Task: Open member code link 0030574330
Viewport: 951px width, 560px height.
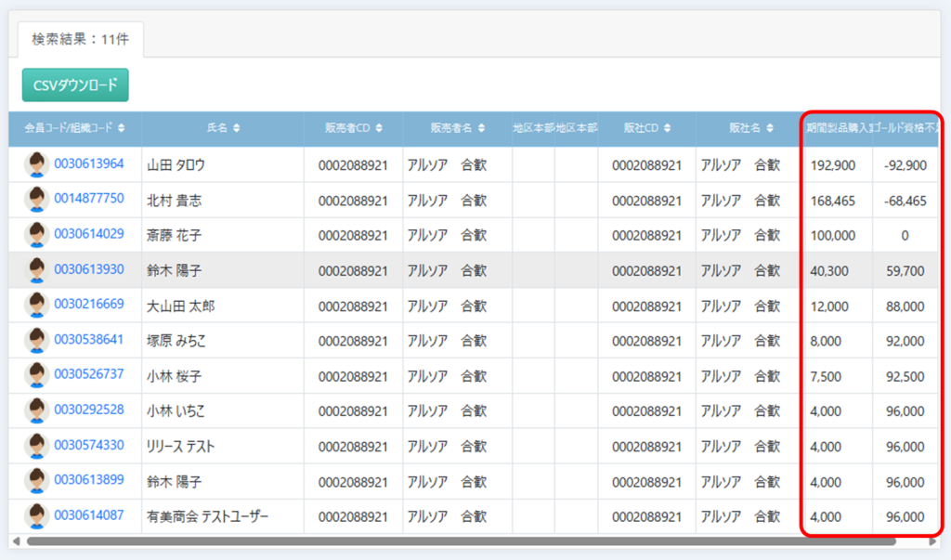Action: [88, 446]
